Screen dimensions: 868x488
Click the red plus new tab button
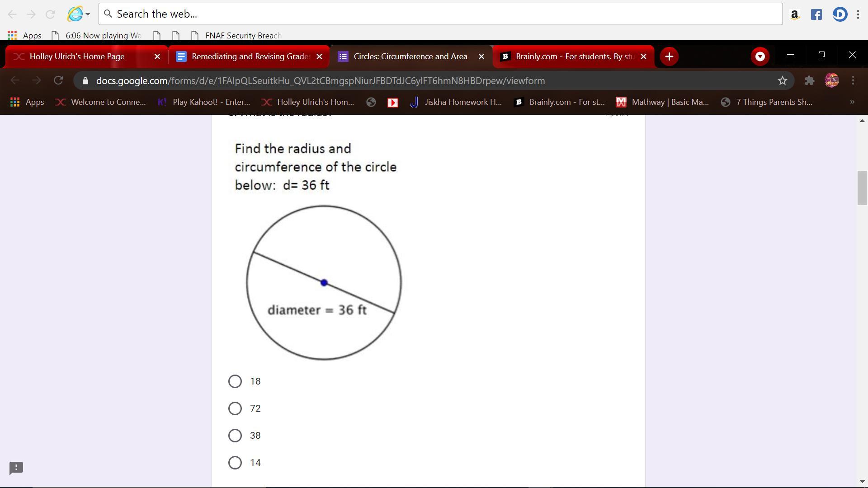click(x=669, y=56)
